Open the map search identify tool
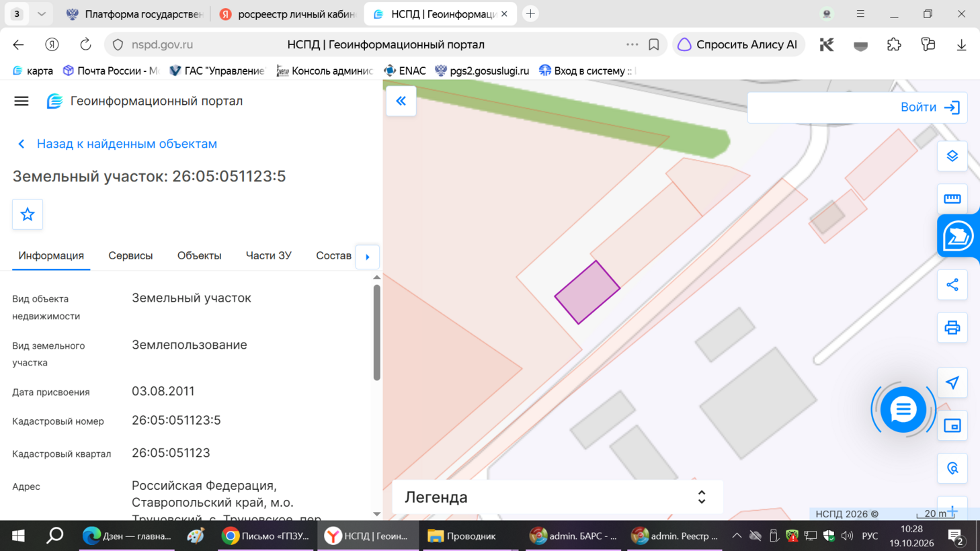The image size is (980, 551). 952,468
